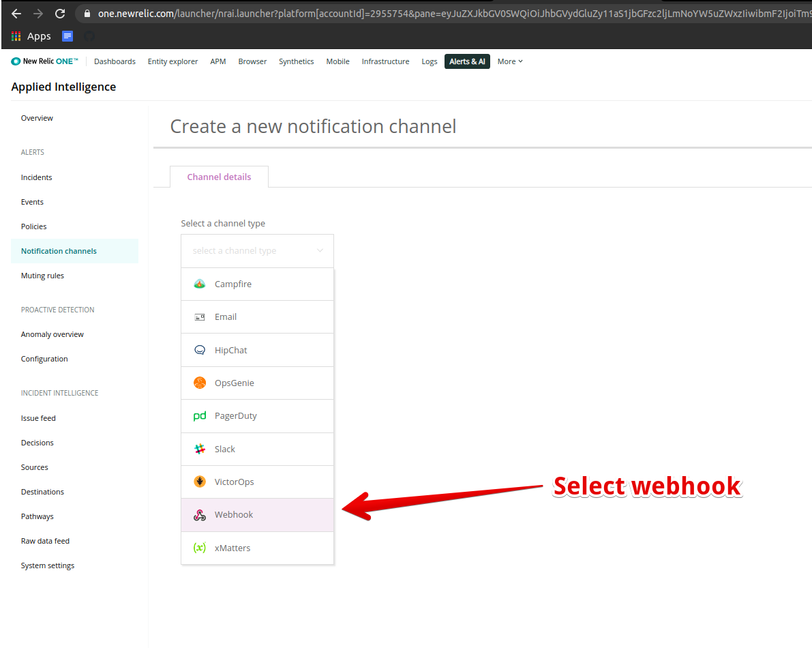Open System settings in the sidebar
This screenshot has width=812, height=648.
pyautogui.click(x=48, y=565)
